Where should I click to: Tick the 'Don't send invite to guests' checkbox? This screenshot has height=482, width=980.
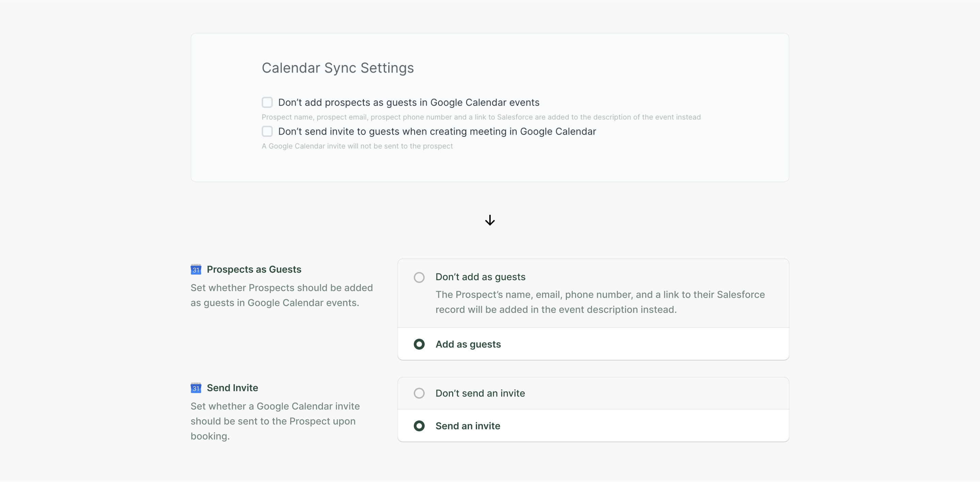267,131
